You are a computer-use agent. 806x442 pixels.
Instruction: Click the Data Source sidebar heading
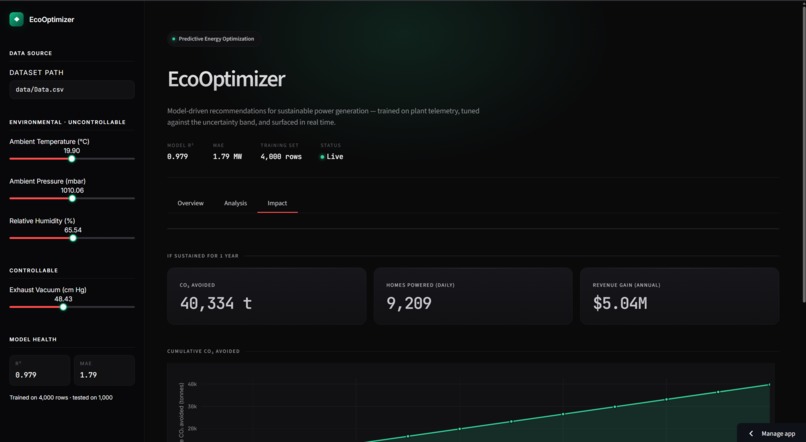30,53
